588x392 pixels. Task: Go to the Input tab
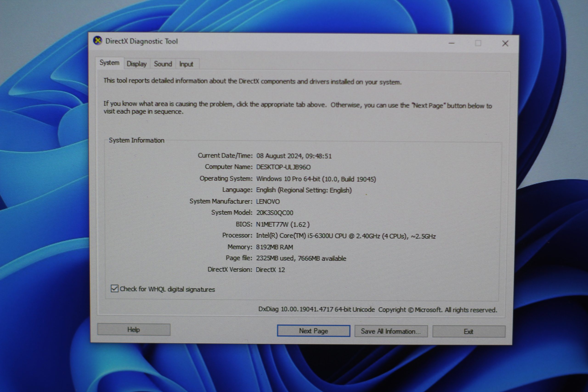[186, 64]
